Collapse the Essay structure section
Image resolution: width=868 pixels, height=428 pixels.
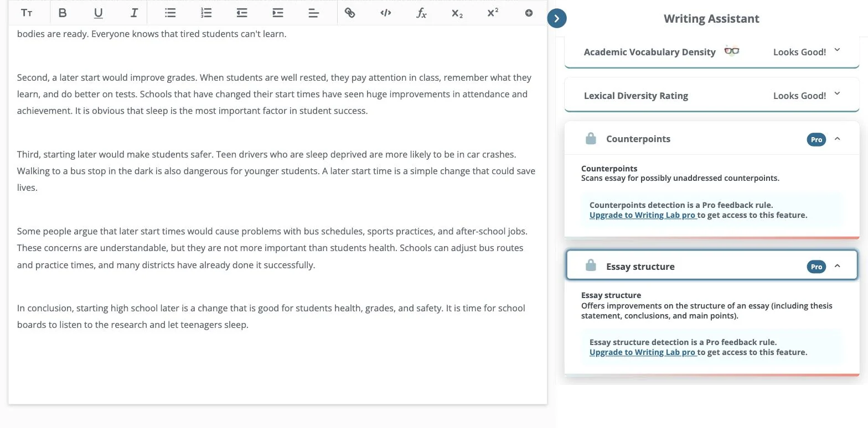[x=837, y=266]
